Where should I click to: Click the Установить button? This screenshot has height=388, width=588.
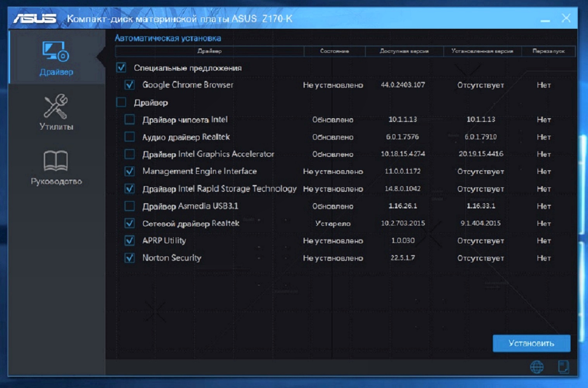click(x=531, y=343)
